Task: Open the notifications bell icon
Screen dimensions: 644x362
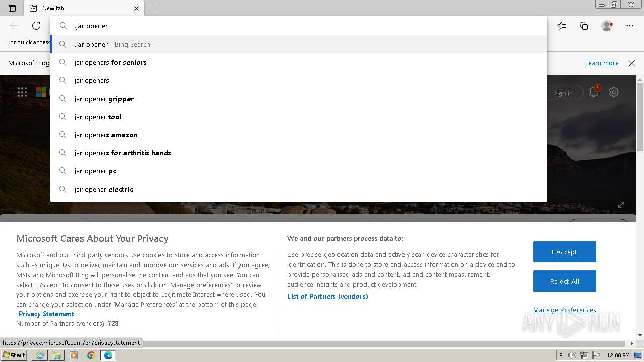Action: tap(594, 92)
